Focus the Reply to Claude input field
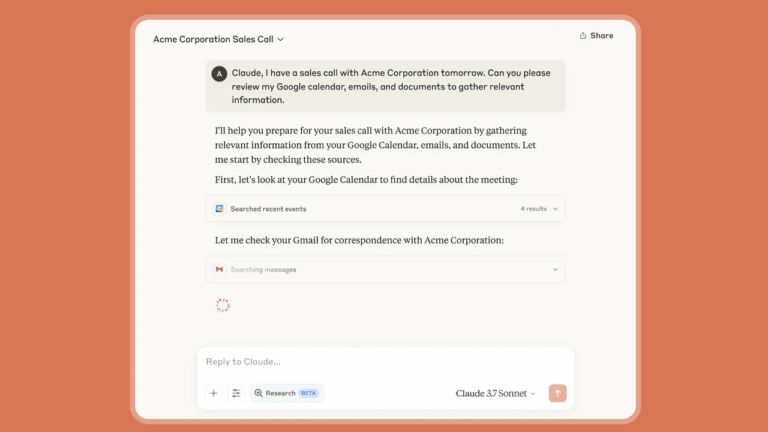Image resolution: width=768 pixels, height=432 pixels. coord(385,361)
